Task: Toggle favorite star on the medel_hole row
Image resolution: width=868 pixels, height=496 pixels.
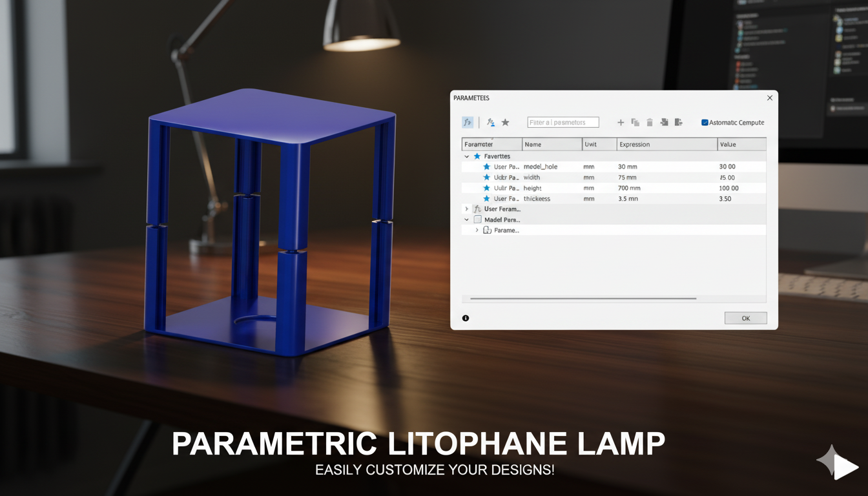Action: point(487,167)
